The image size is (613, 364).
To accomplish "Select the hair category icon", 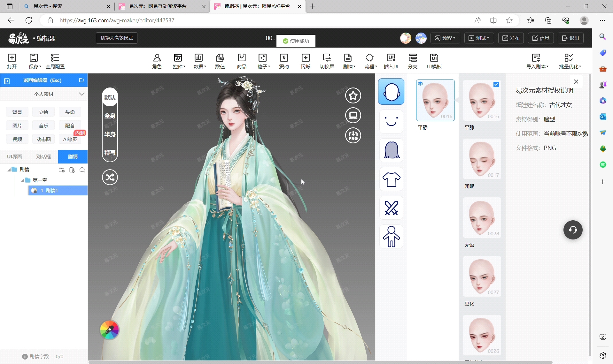I will click(391, 150).
